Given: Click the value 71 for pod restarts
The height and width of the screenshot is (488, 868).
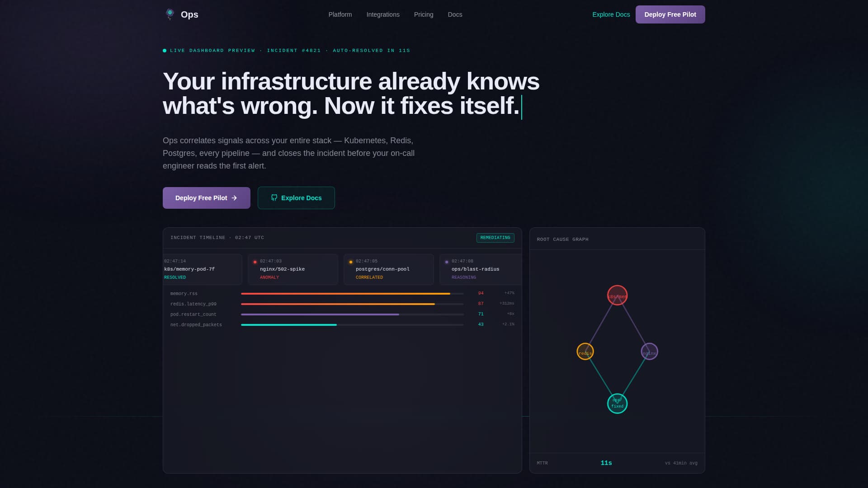Looking at the screenshot, I should click(481, 314).
